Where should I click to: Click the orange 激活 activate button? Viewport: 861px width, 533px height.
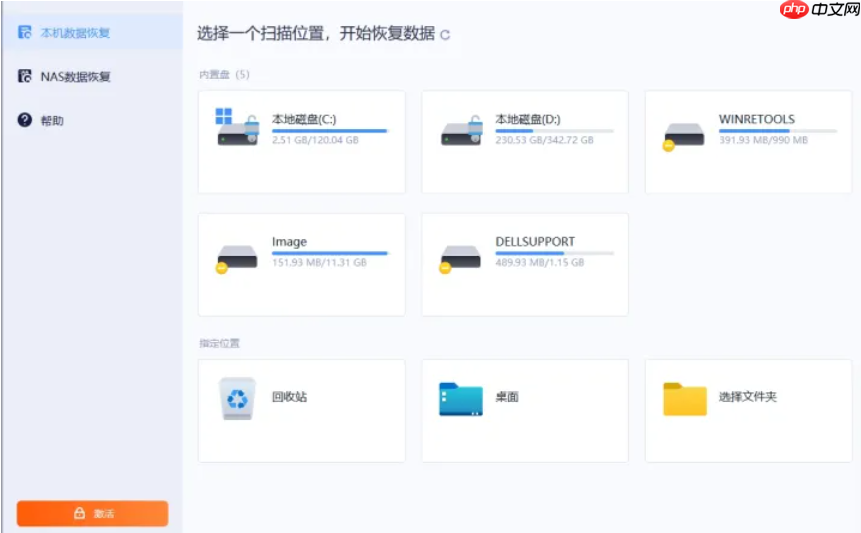(x=92, y=513)
